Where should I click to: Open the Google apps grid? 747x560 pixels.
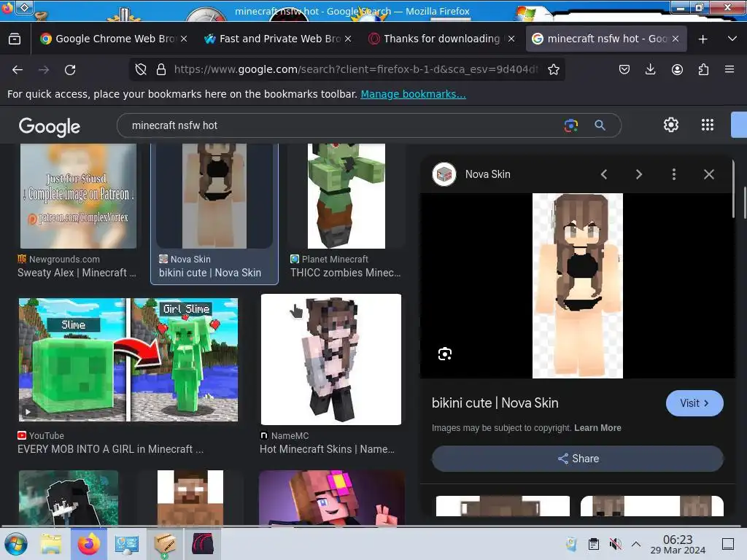(x=708, y=125)
